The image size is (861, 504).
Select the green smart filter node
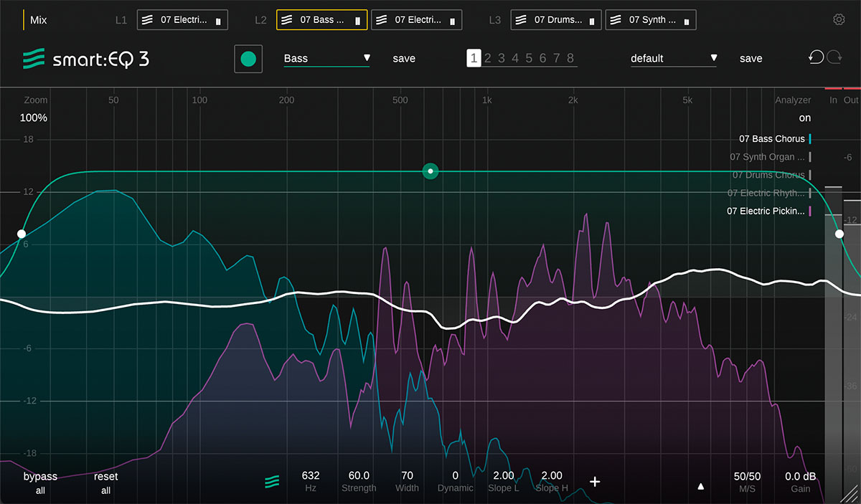pos(430,171)
